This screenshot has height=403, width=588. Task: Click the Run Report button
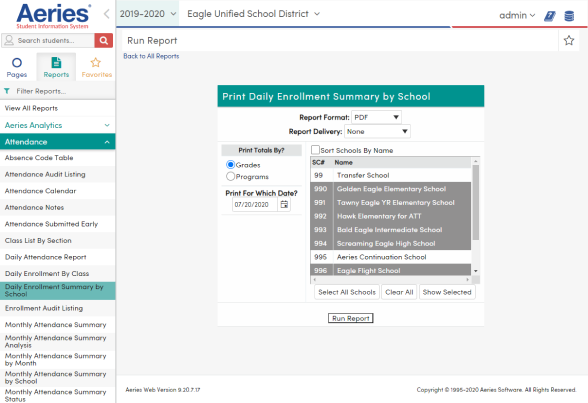[x=351, y=318]
